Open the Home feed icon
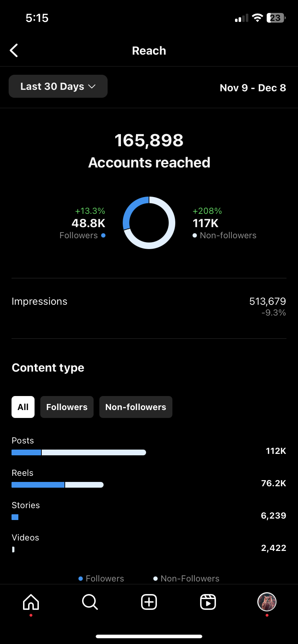This screenshot has height=644, width=298. (x=31, y=602)
